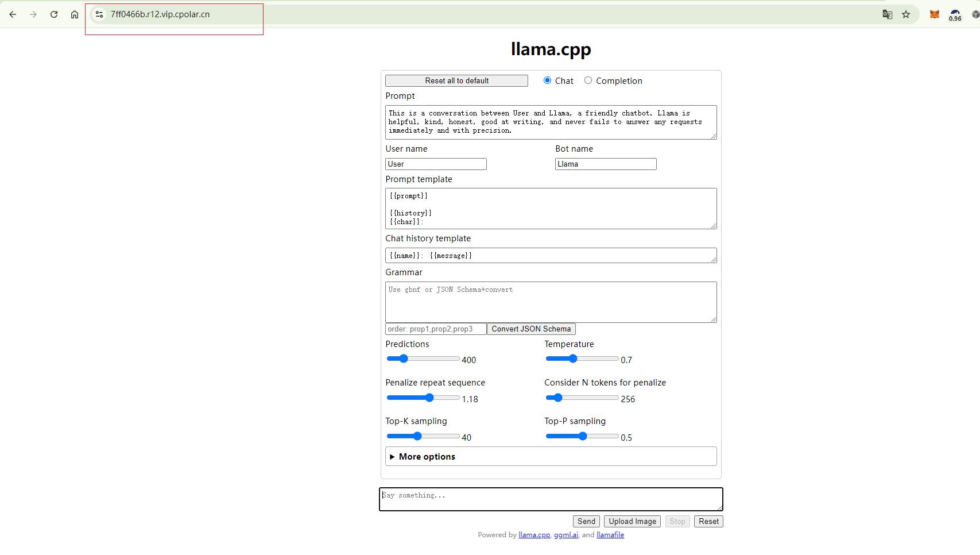980x555 pixels.
Task: Click the Reset button below chat box
Action: pyautogui.click(x=708, y=522)
